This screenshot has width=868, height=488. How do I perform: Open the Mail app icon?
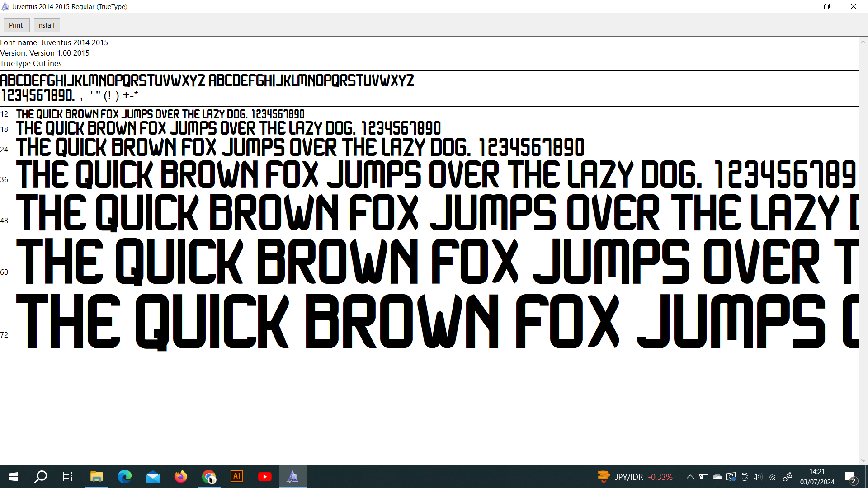tap(153, 477)
